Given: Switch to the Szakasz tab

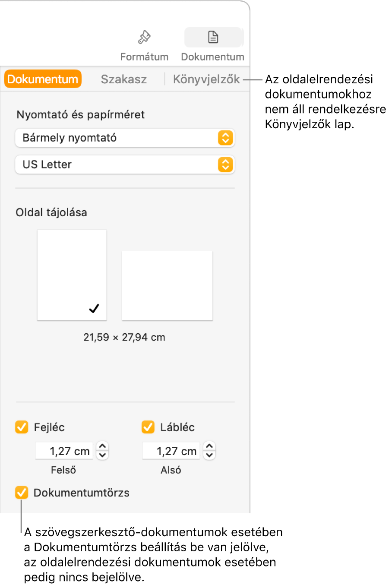Looking at the screenshot, I should (123, 79).
